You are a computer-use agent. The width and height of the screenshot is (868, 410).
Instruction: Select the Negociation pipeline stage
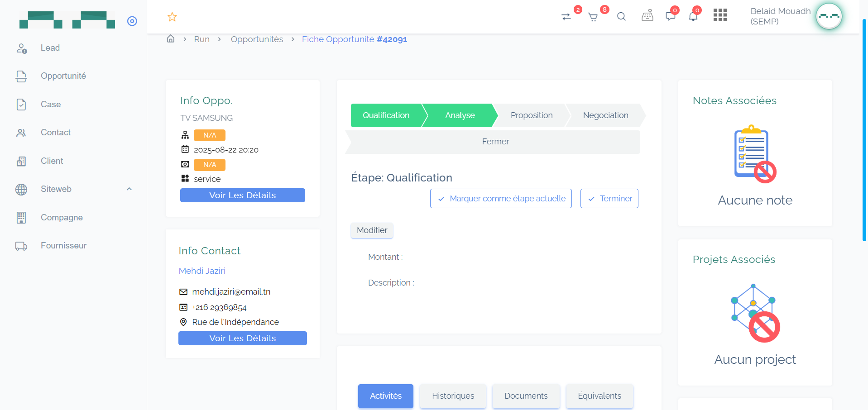point(605,115)
